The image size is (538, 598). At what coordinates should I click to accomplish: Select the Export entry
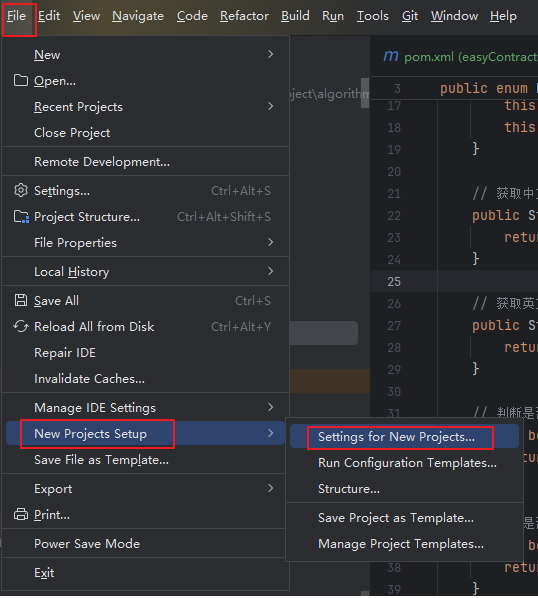tap(145, 489)
